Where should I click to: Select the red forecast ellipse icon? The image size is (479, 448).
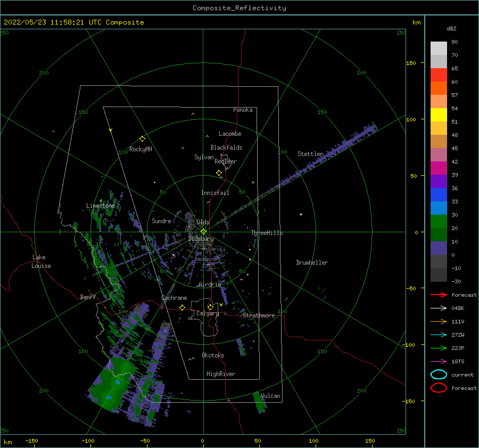[439, 388]
